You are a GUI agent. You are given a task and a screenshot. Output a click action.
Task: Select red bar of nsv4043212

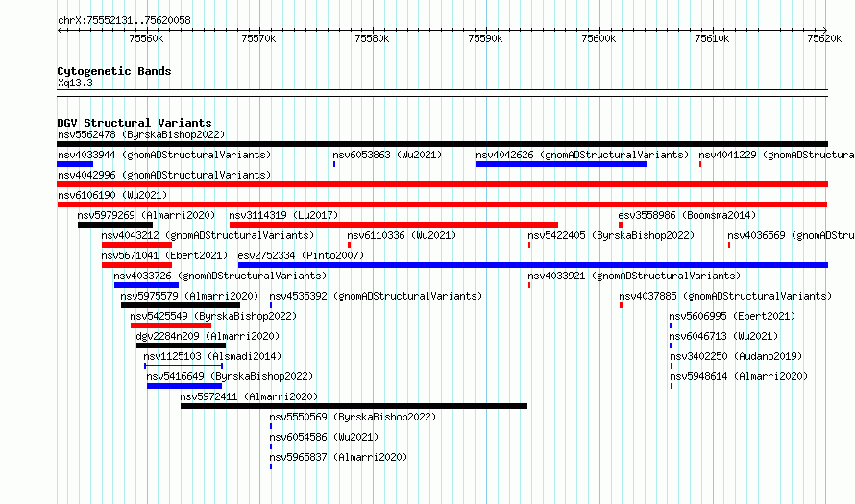(x=136, y=245)
